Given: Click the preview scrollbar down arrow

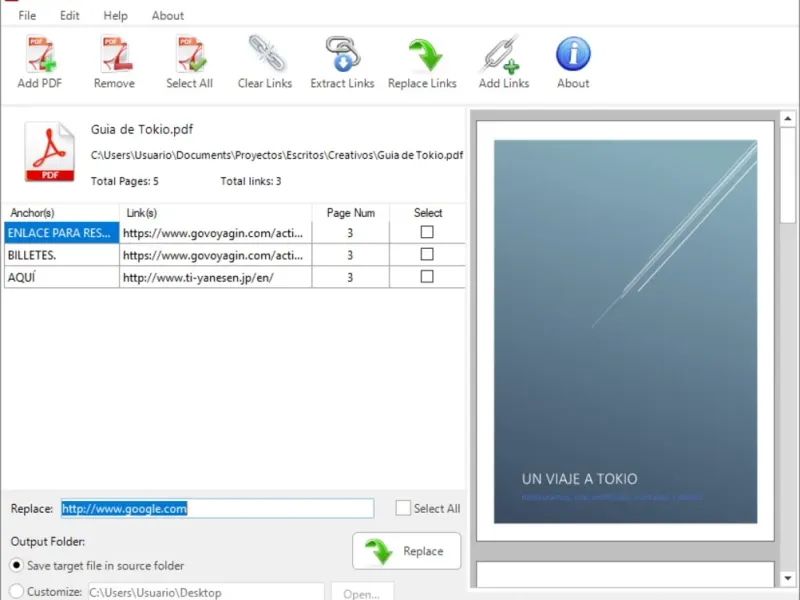Looking at the screenshot, I should point(788,579).
